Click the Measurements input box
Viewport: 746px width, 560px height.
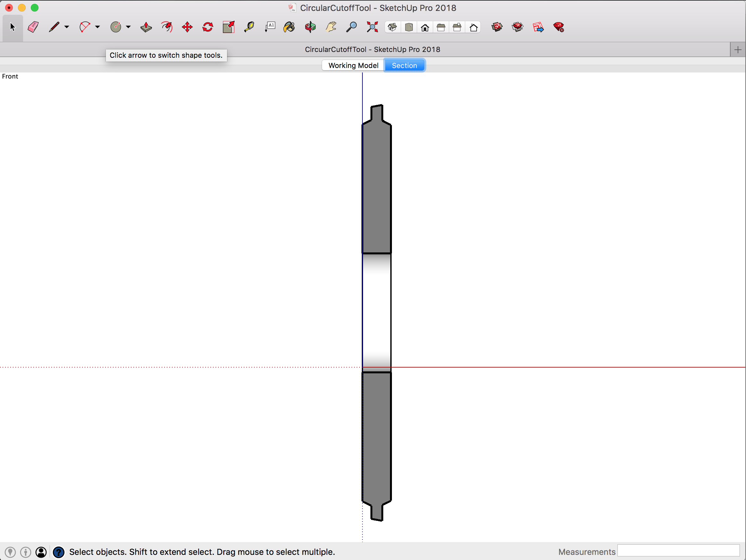[678, 551]
